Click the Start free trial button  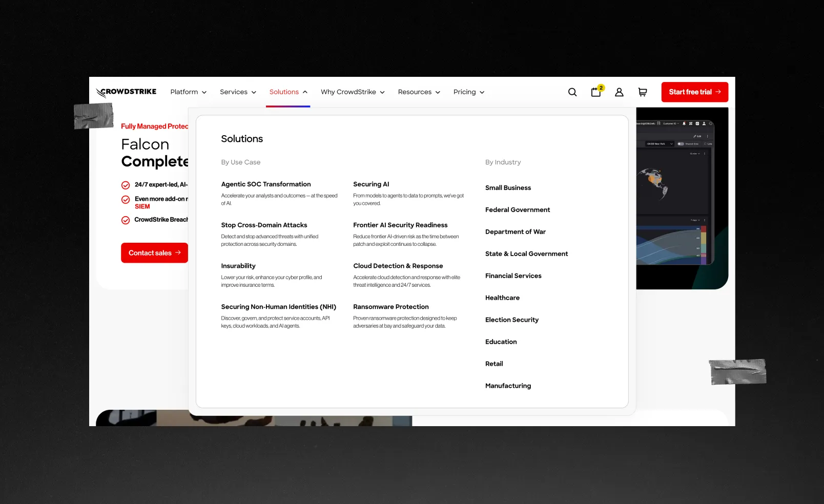[x=695, y=92]
